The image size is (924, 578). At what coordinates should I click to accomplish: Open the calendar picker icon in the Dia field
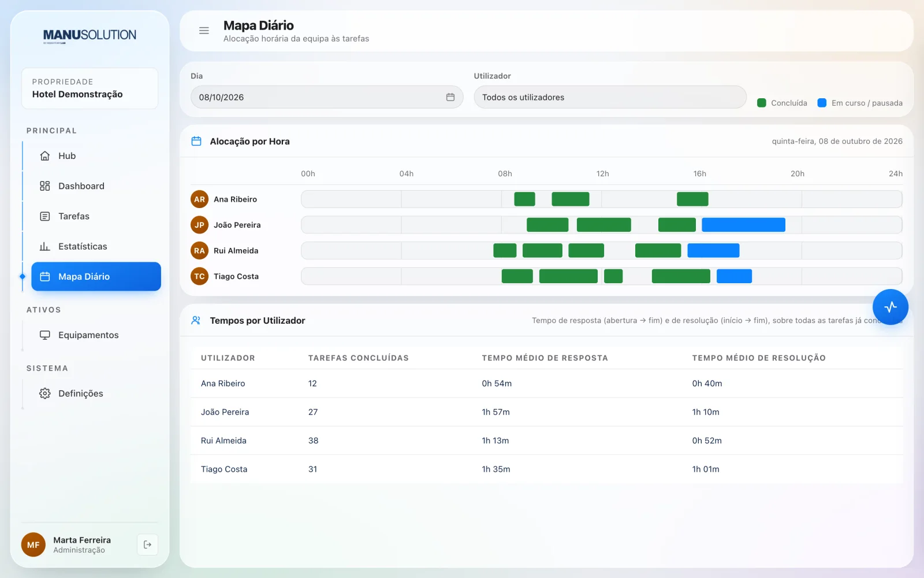(x=450, y=97)
